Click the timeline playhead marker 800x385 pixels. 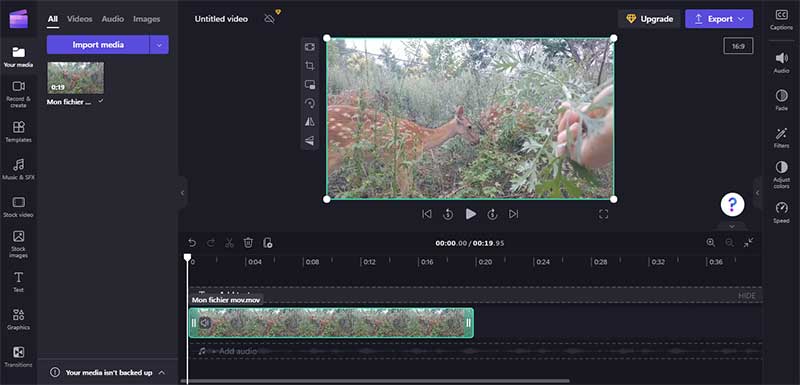[187, 258]
